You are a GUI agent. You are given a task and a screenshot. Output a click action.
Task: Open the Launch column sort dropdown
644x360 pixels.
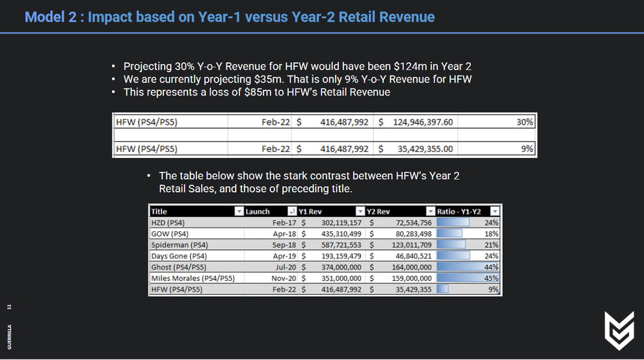click(291, 211)
